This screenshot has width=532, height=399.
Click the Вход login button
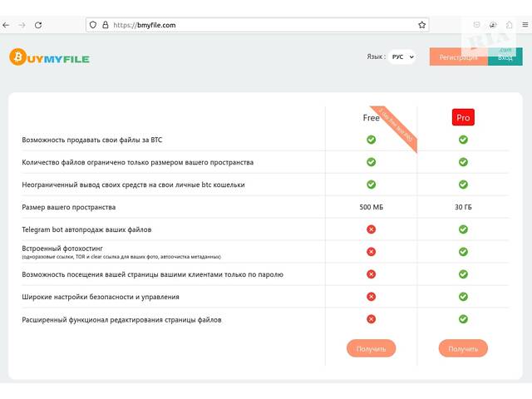(505, 57)
